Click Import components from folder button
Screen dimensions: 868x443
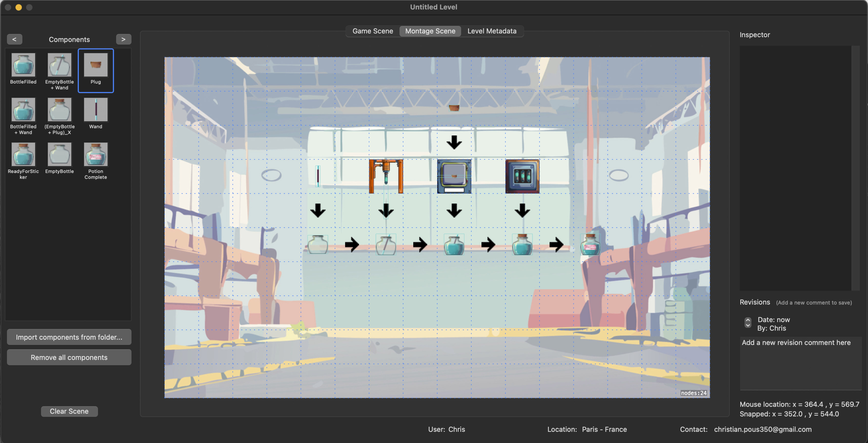pos(69,337)
